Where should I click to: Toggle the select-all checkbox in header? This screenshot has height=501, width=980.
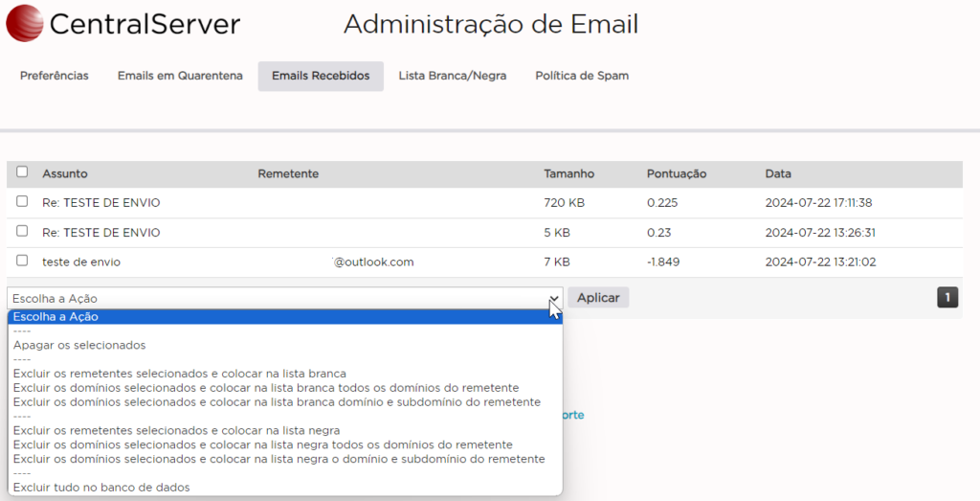coord(22,172)
